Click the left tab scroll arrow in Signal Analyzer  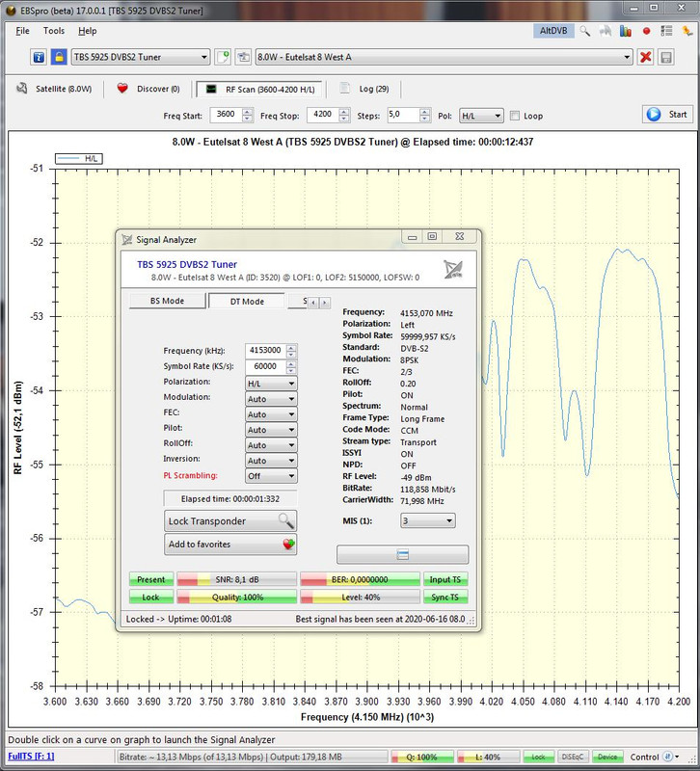[x=313, y=303]
